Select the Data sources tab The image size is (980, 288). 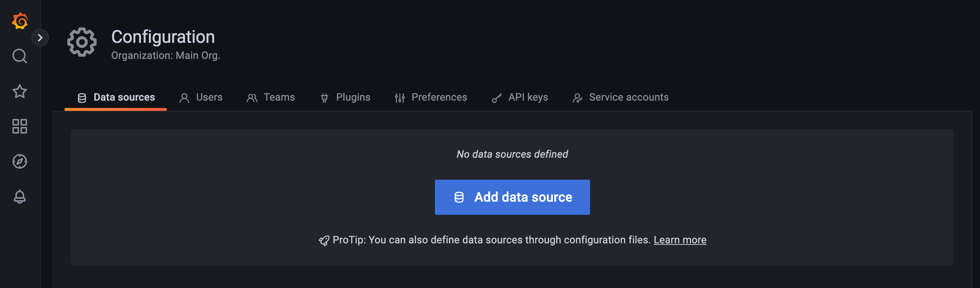pyautogui.click(x=116, y=97)
